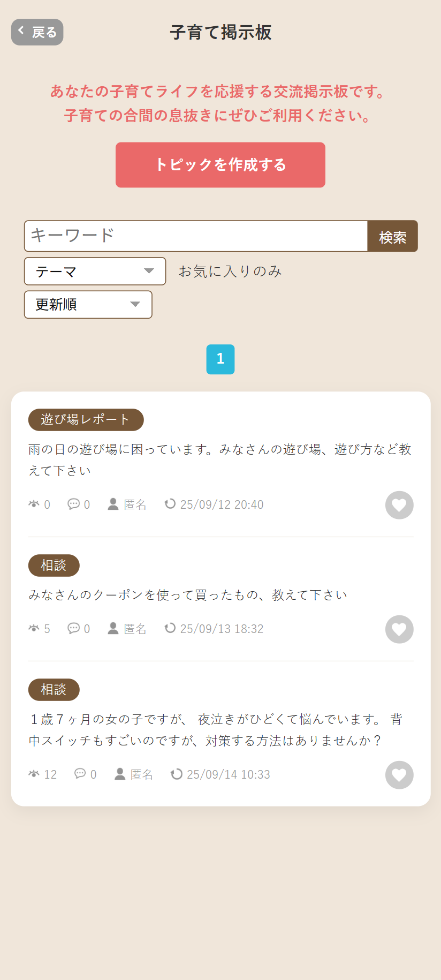Like the night-crying consultation topic heart
441x980 pixels.
[x=399, y=775]
